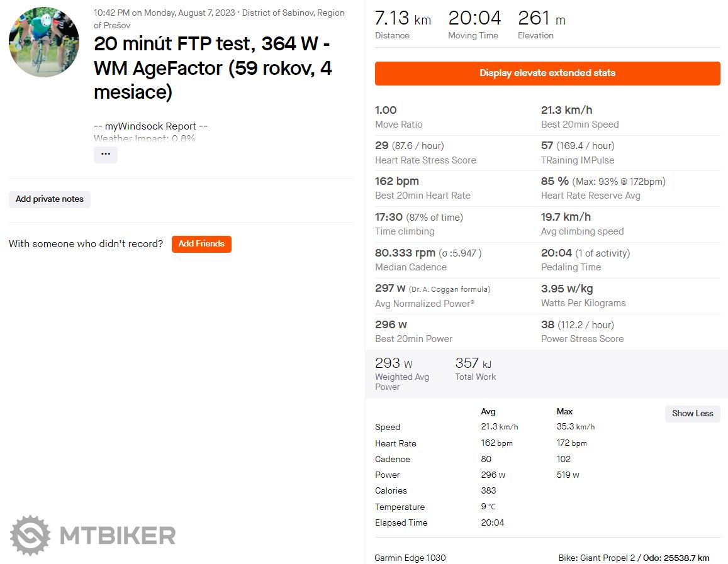Image resolution: width=728 pixels, height=564 pixels.
Task: Click Add private notes button
Action: (x=50, y=199)
